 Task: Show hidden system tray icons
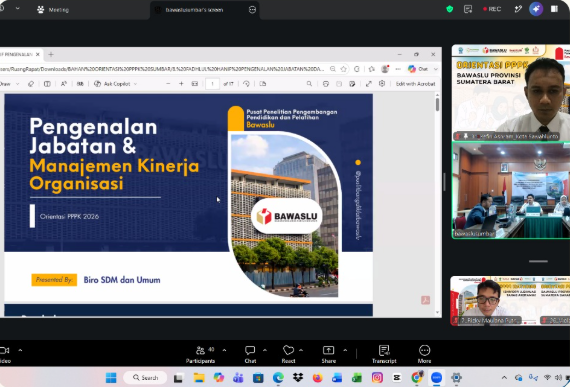pyautogui.click(x=504, y=378)
